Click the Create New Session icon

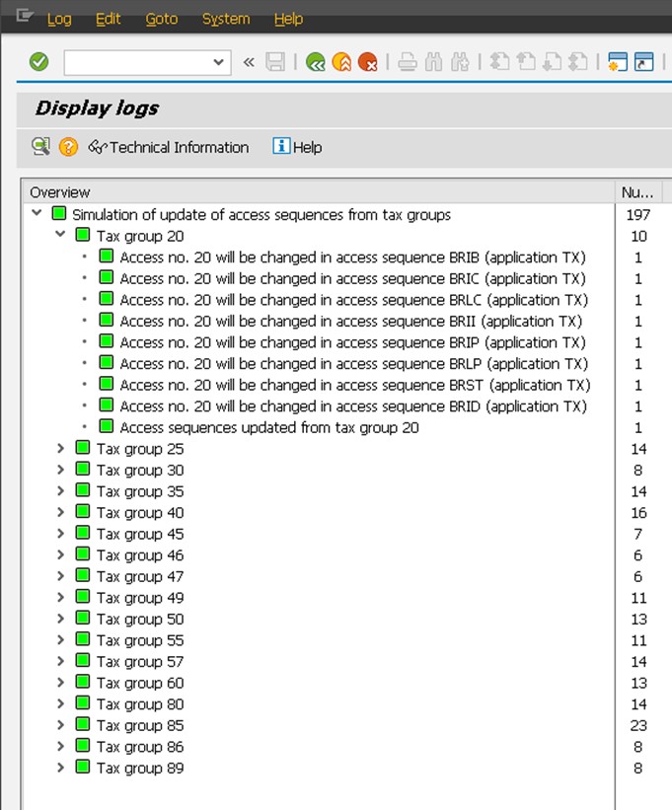(x=618, y=62)
